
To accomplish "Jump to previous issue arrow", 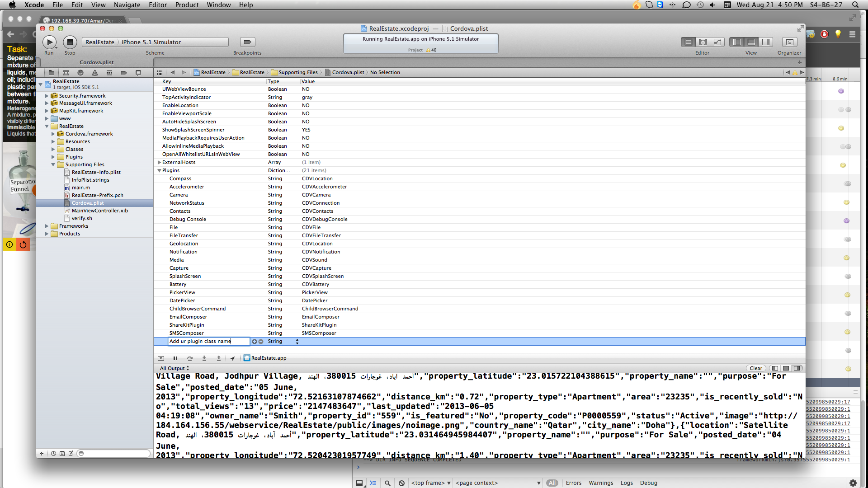I will coord(788,72).
